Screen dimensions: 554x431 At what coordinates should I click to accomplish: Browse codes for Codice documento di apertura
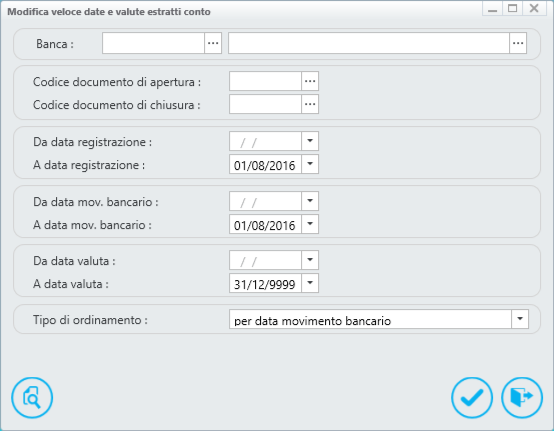tap(310, 81)
